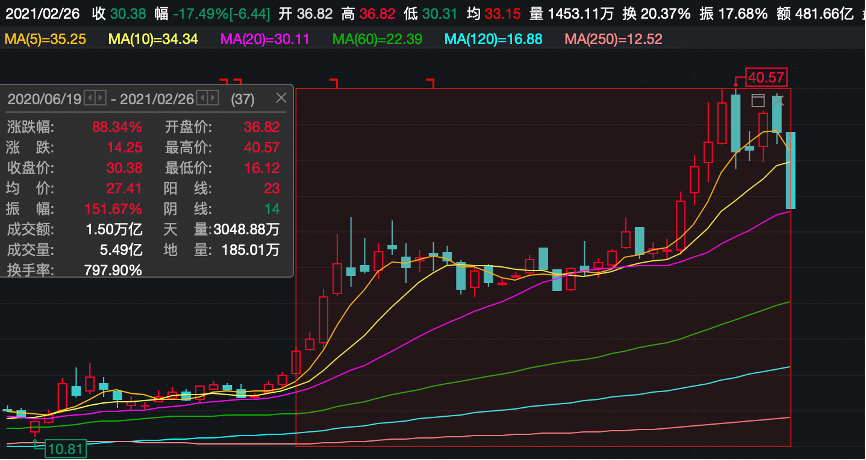The height and width of the screenshot is (460, 866).
Task: Click the MA(250)=12.52 indicator label
Action: [x=614, y=39]
